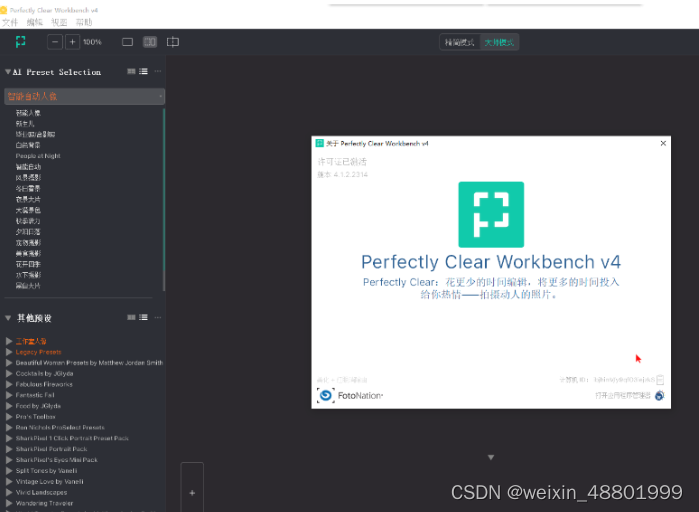Show AI Preset Selection as list view
This screenshot has width=699, height=512.
143,71
